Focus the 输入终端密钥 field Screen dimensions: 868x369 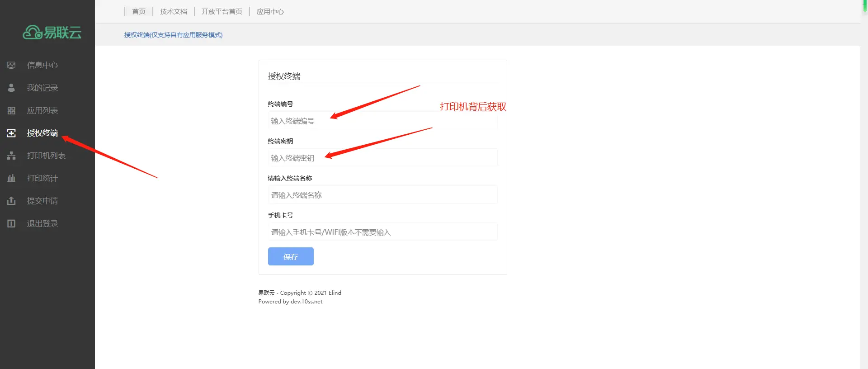point(382,158)
